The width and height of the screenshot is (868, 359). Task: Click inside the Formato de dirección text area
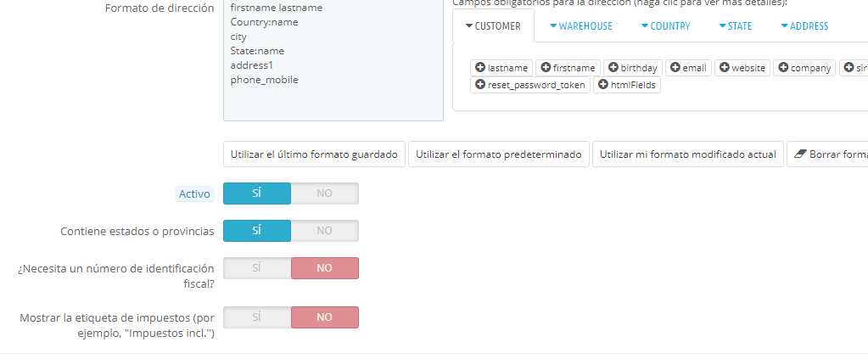coord(333,98)
